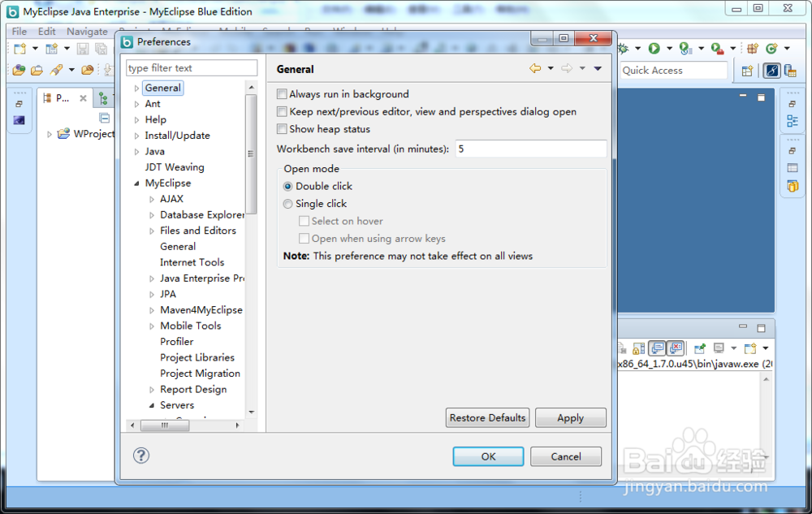Click the grayed Save disk icon
Image resolution: width=812 pixels, height=514 pixels.
click(x=83, y=49)
